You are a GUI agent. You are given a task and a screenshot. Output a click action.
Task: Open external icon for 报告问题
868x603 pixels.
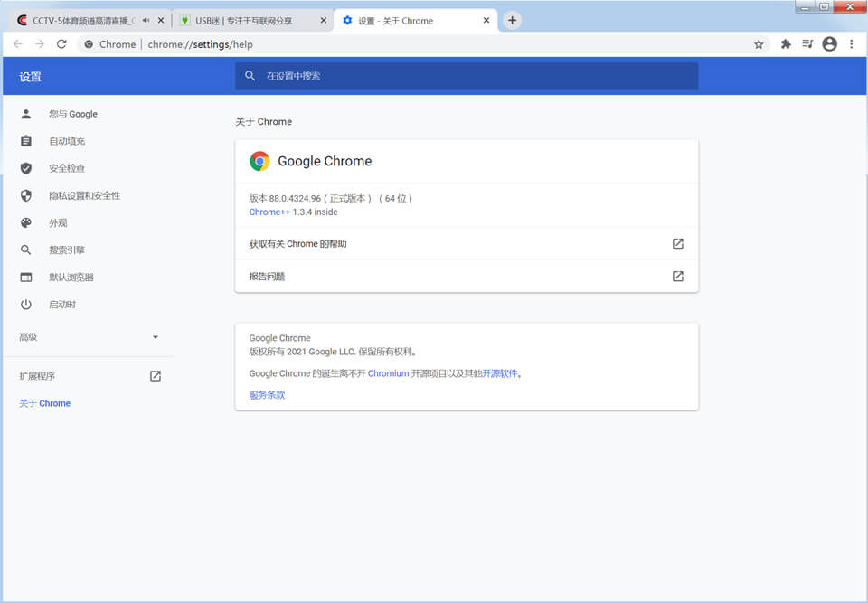coord(677,277)
